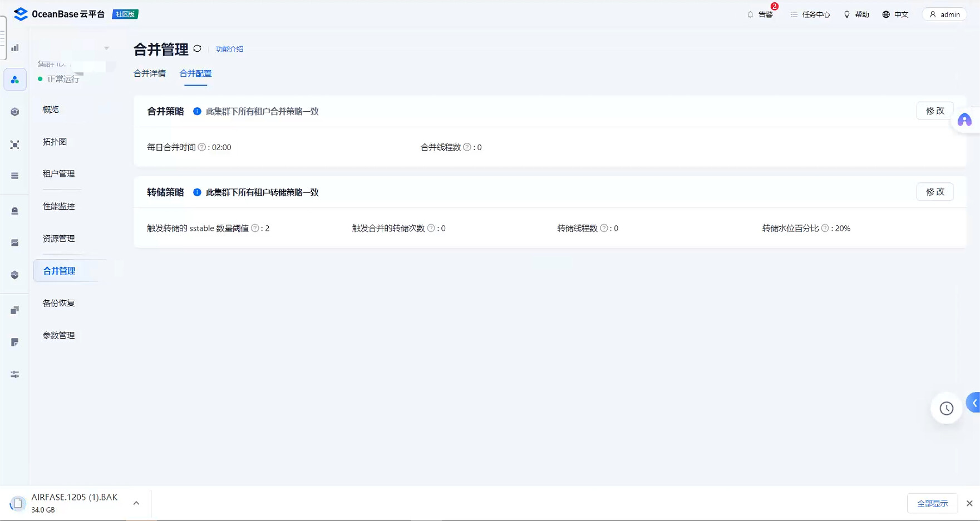Click 修改 button for 转储策略
The width and height of the screenshot is (980, 521).
coord(935,192)
